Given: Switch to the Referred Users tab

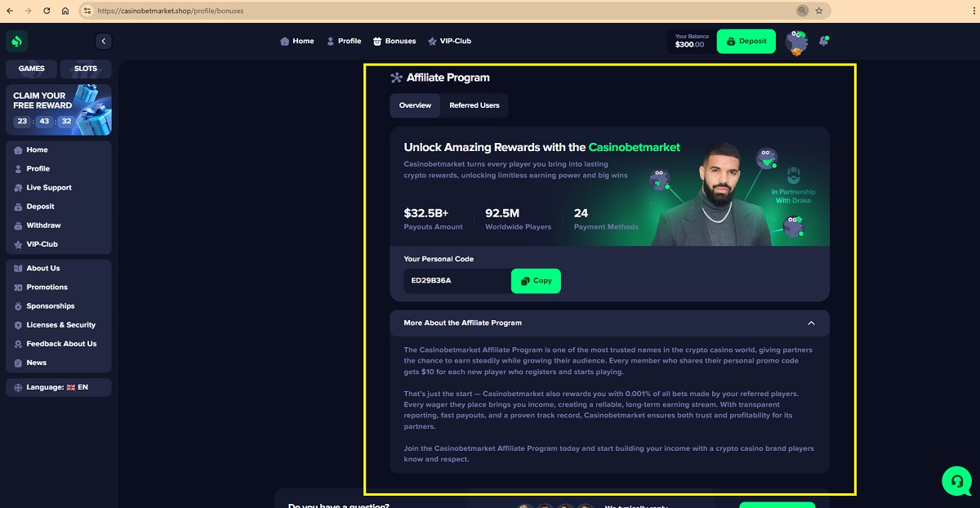Looking at the screenshot, I should 474,105.
